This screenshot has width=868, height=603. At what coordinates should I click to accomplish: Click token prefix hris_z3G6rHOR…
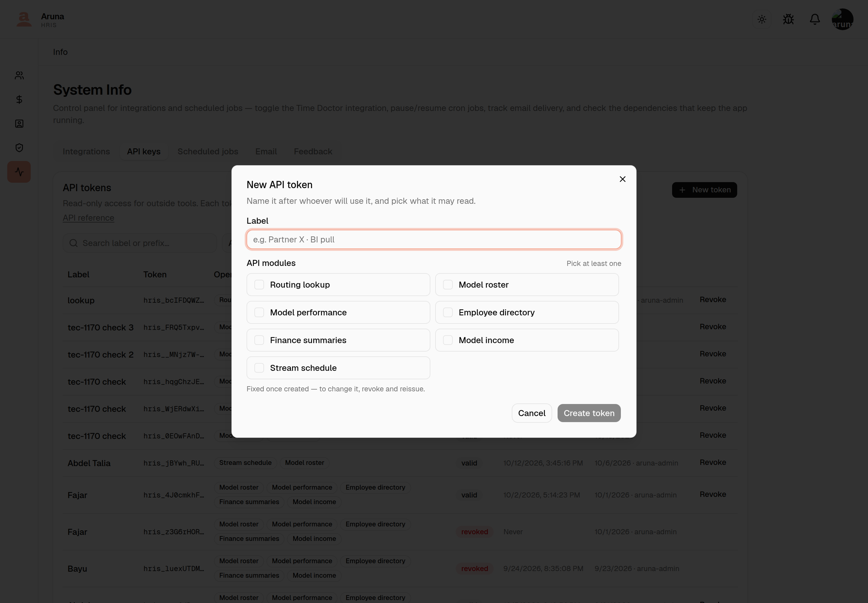[x=174, y=532]
